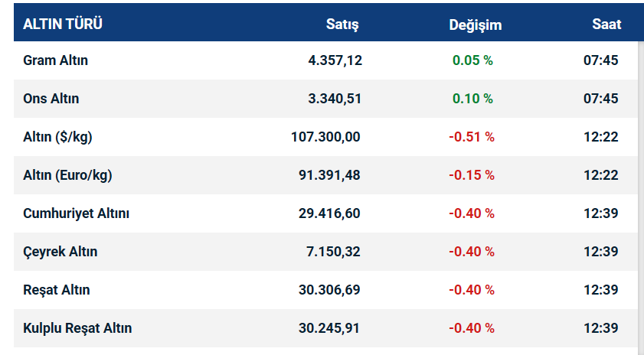
Task: Select the Reşat Altın row name
Action: [x=57, y=290]
